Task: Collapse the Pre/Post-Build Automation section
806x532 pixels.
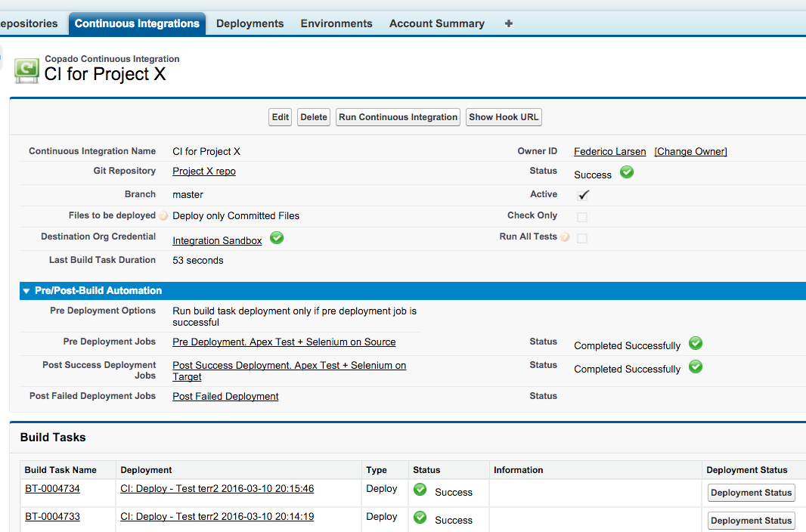Action: 26,291
